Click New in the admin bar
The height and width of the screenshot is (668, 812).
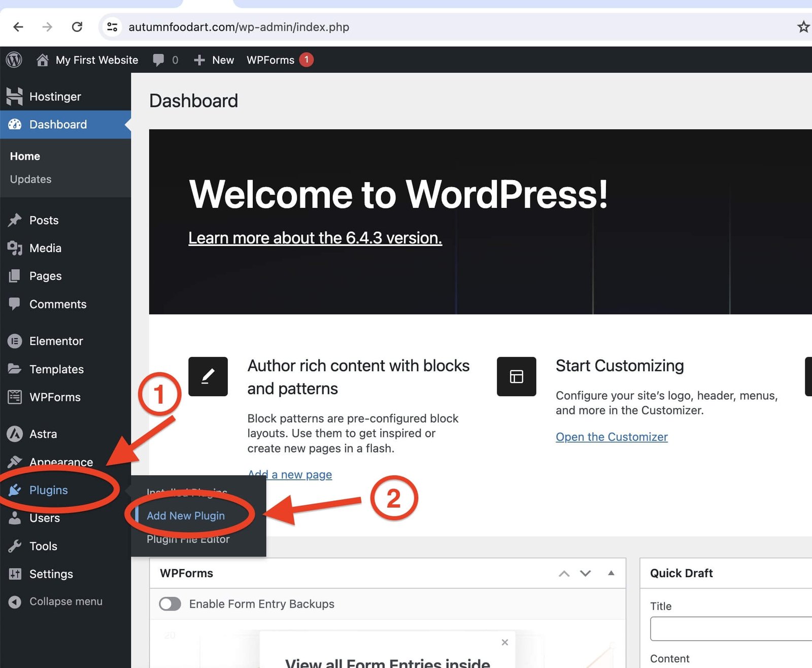coord(223,60)
